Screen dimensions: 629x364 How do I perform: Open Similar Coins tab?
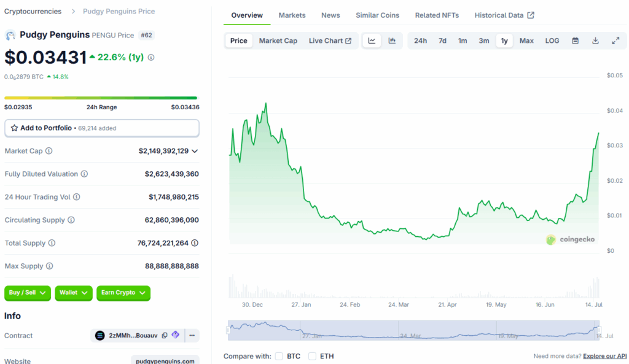[x=378, y=15]
